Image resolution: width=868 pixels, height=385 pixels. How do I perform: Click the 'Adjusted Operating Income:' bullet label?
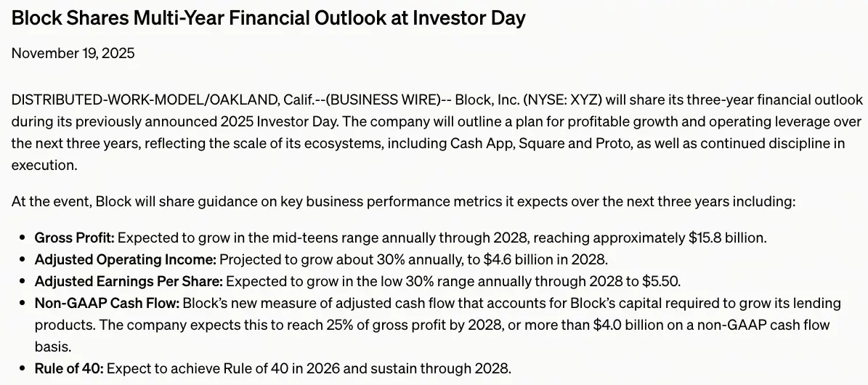click(125, 259)
